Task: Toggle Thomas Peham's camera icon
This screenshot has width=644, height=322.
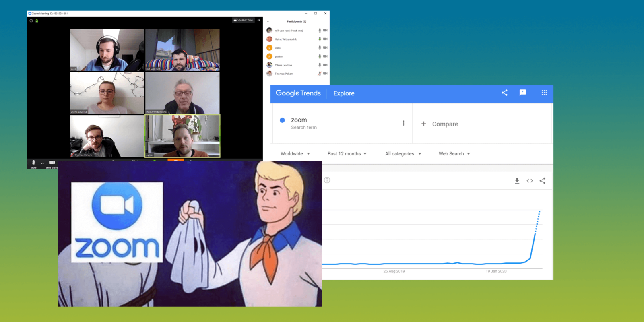Action: click(325, 73)
